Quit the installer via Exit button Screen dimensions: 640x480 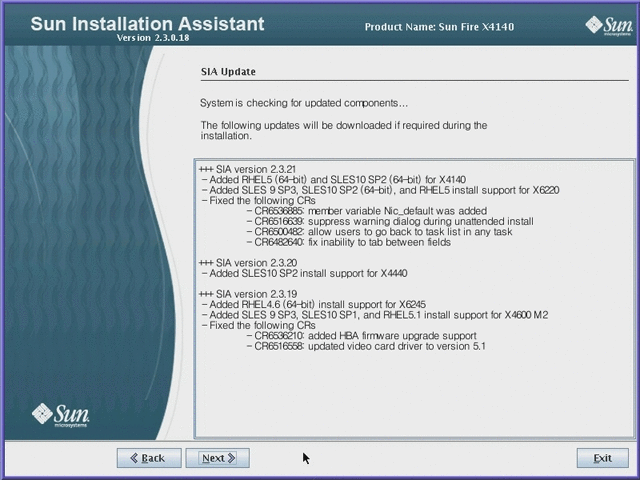[602, 458]
